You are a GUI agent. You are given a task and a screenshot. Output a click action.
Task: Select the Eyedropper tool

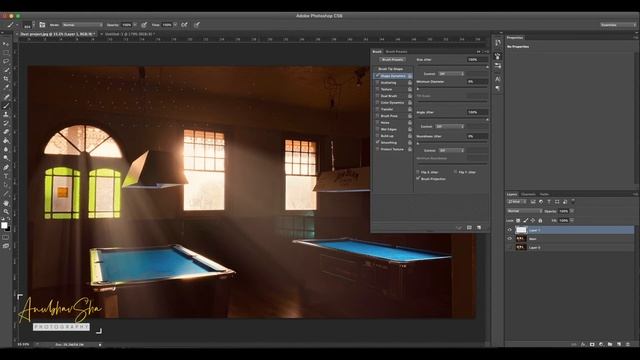pyautogui.click(x=6, y=87)
